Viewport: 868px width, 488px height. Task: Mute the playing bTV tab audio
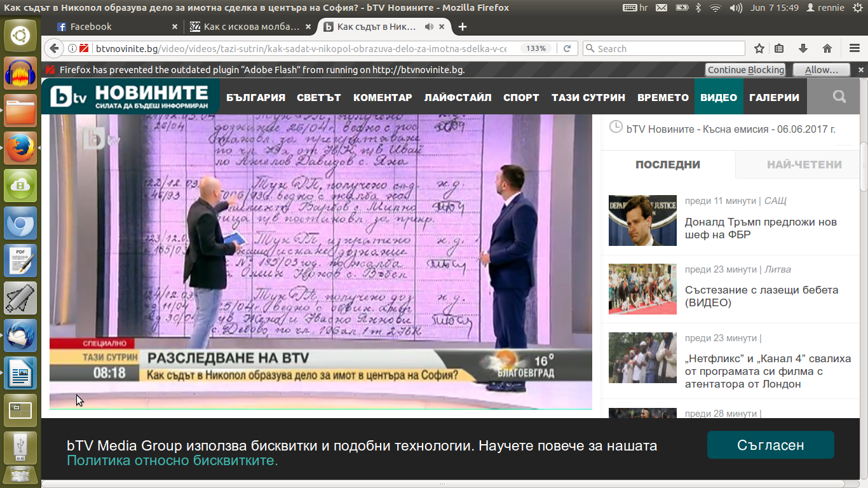(x=429, y=27)
